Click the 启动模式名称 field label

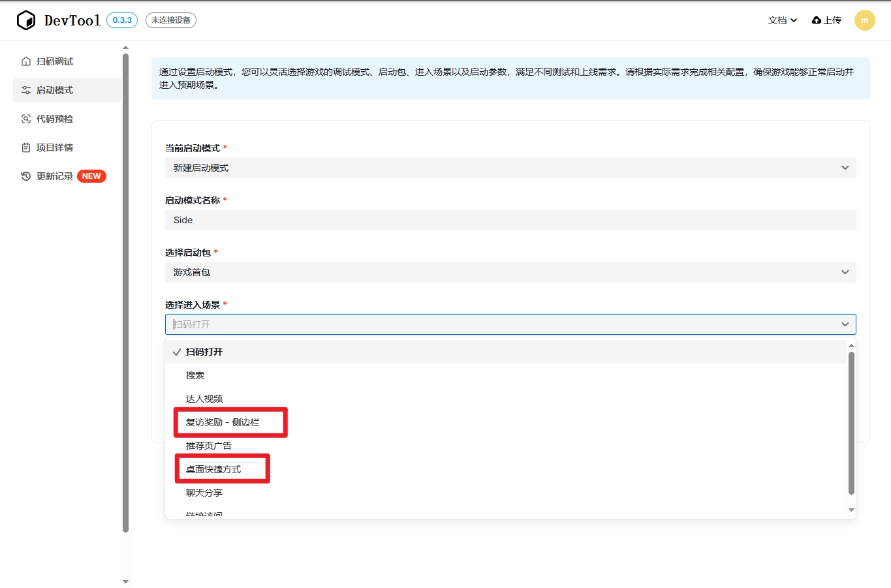pos(193,200)
